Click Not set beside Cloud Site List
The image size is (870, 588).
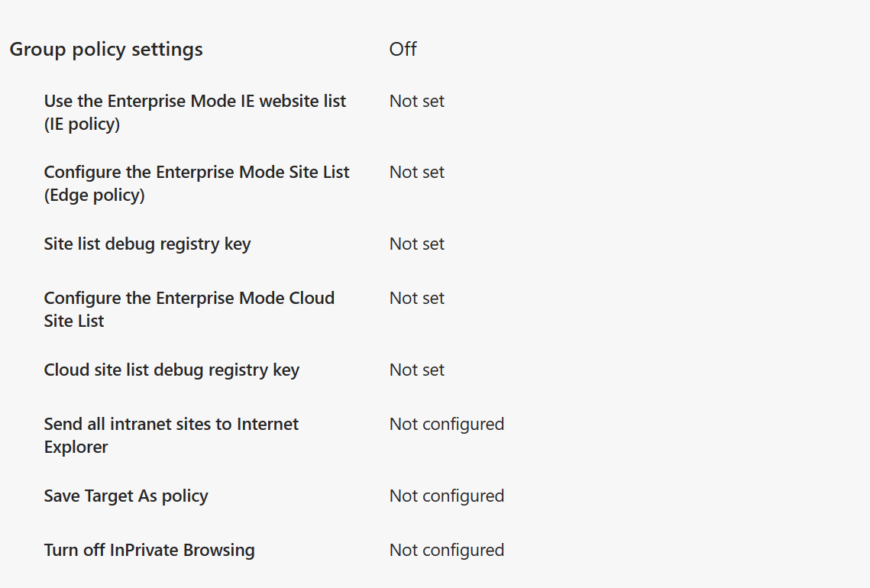coord(417,298)
